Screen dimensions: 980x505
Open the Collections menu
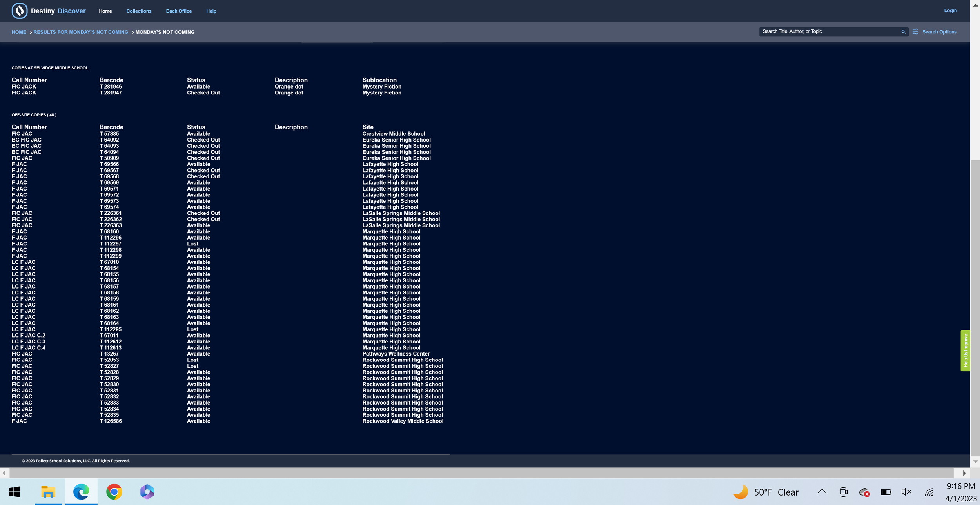tap(139, 11)
